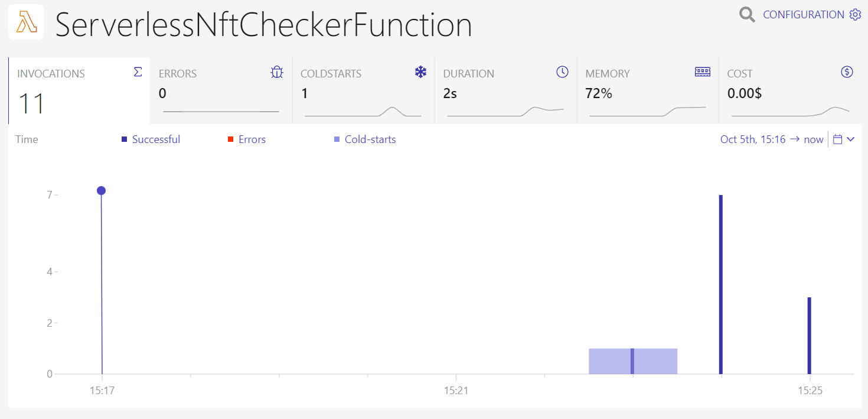Click the data point at 15:17

[x=101, y=190]
